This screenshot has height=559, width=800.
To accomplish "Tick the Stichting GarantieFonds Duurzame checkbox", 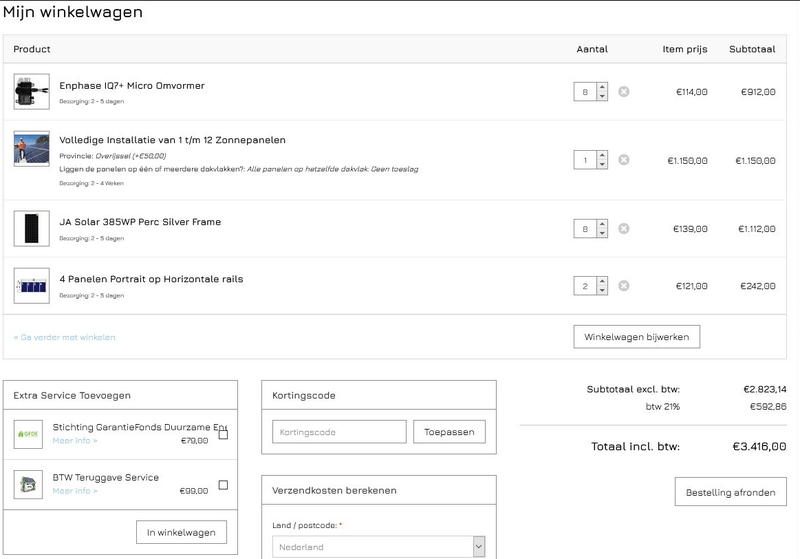I will [x=223, y=435].
